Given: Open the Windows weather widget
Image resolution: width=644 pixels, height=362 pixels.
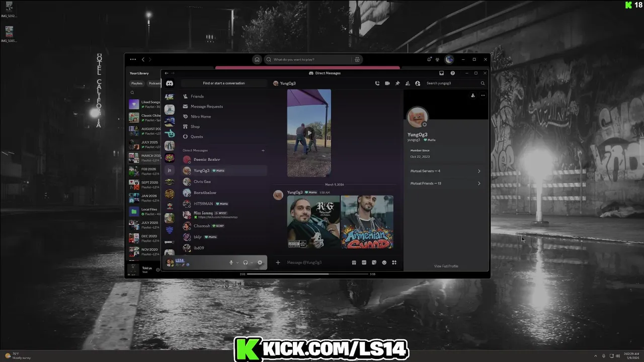Looking at the screenshot, I should [x=18, y=356].
